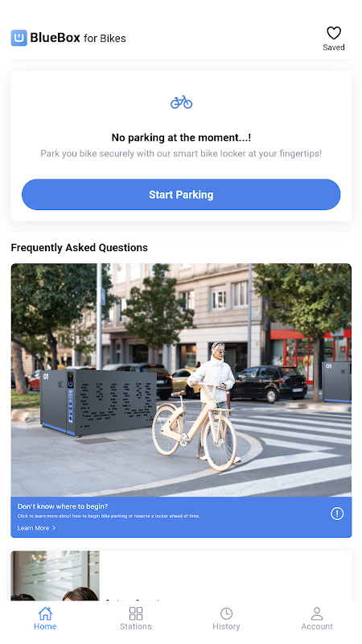Click the Stations grid icon
362x644 pixels.
[x=136, y=613]
